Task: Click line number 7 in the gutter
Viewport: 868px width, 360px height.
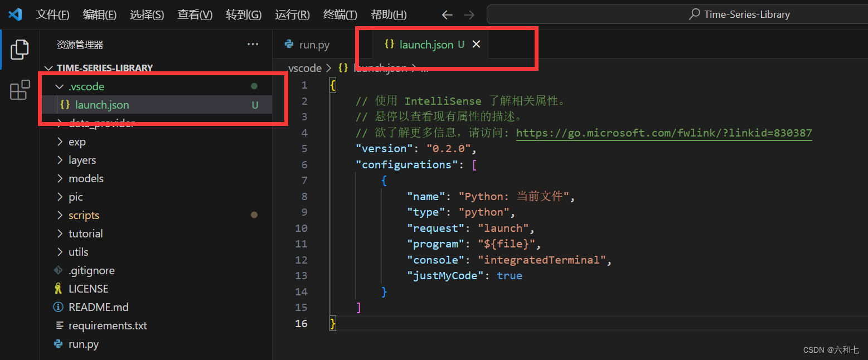Action: point(304,180)
